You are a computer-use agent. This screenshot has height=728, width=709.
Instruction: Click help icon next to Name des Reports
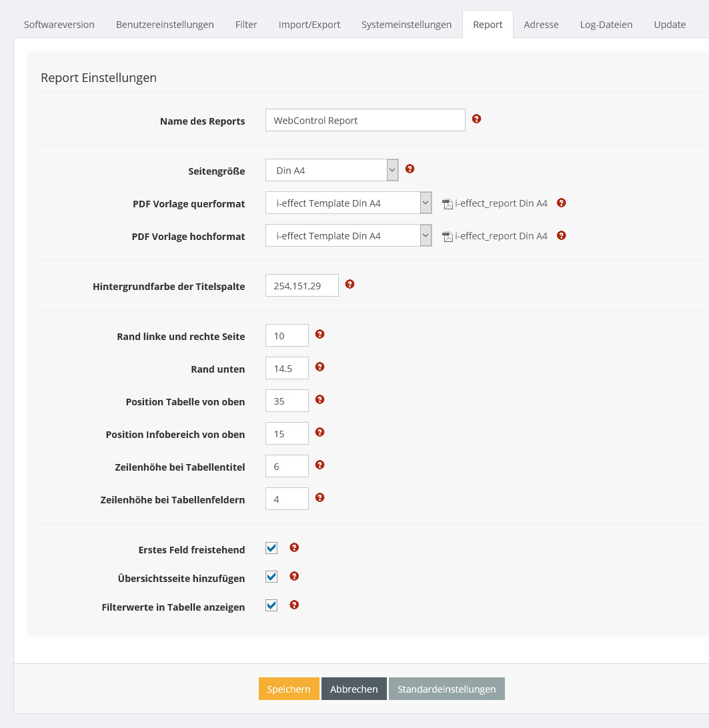(476, 119)
